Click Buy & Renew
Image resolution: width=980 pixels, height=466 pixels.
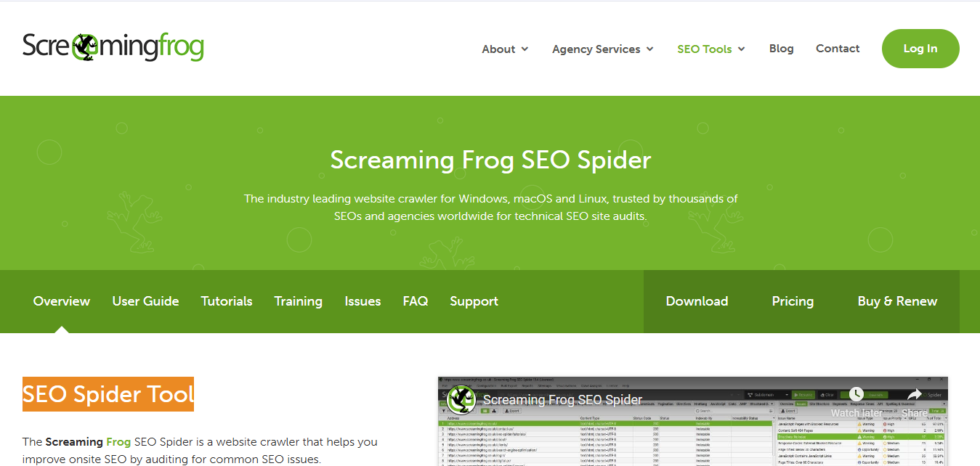pos(897,301)
